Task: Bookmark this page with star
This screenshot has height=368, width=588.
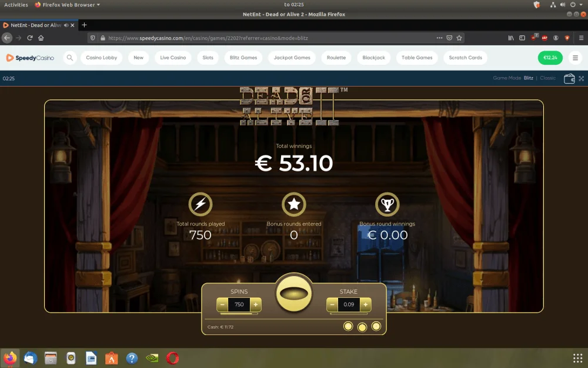Action: point(459,38)
